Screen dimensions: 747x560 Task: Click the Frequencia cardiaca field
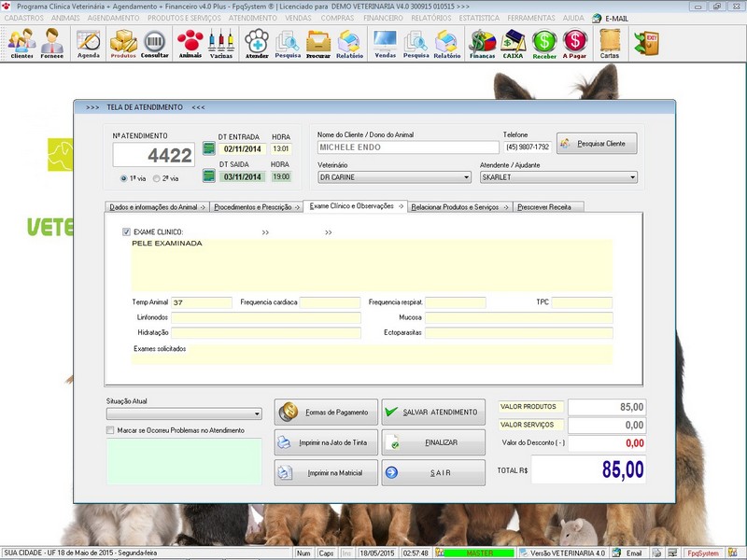[331, 302]
